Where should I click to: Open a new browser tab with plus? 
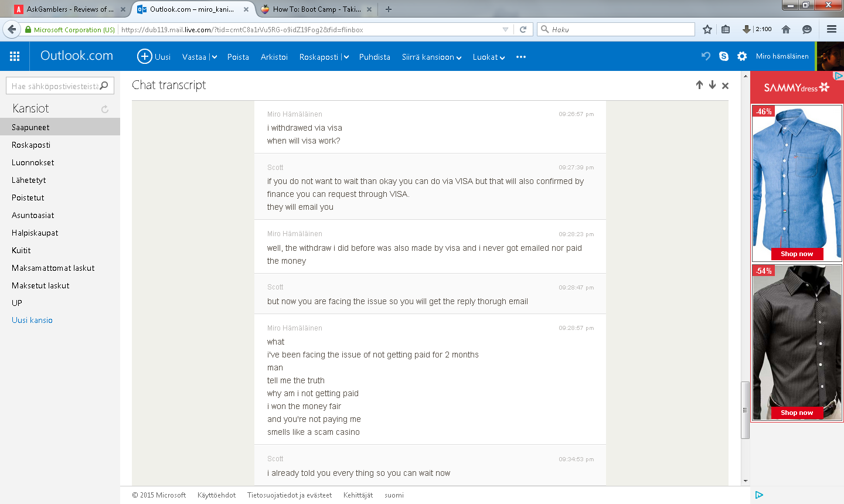[x=389, y=9]
